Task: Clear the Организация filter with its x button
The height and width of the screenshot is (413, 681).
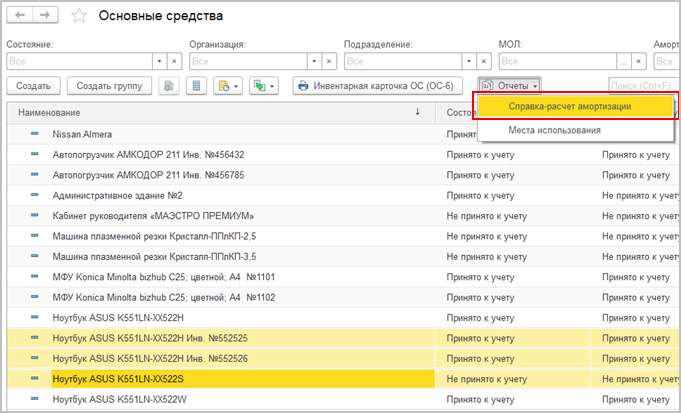Action: coord(329,61)
